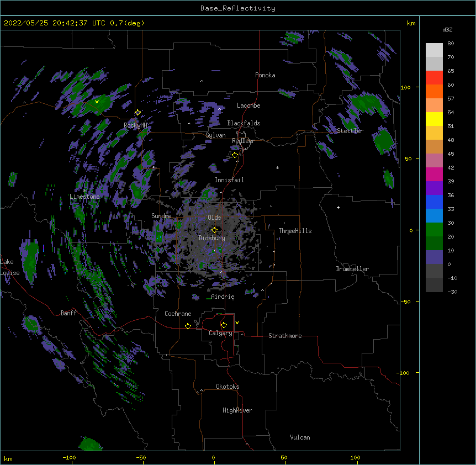Click the Airdrie label

pyautogui.click(x=223, y=297)
